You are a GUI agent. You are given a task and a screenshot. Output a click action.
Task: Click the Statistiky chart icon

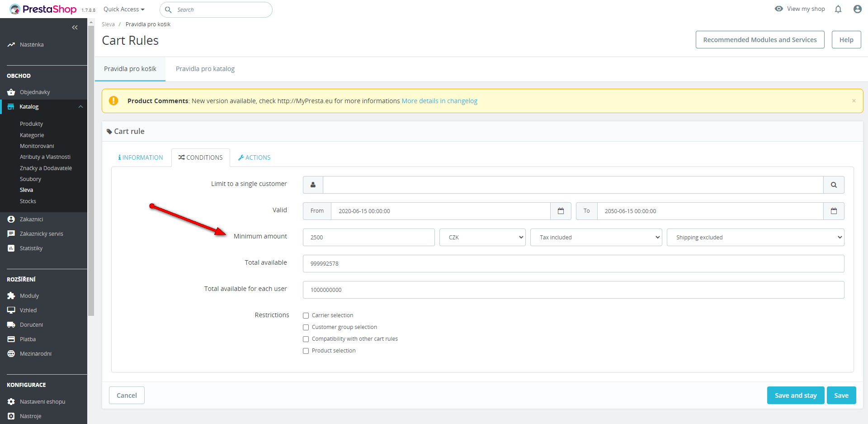[x=11, y=248]
